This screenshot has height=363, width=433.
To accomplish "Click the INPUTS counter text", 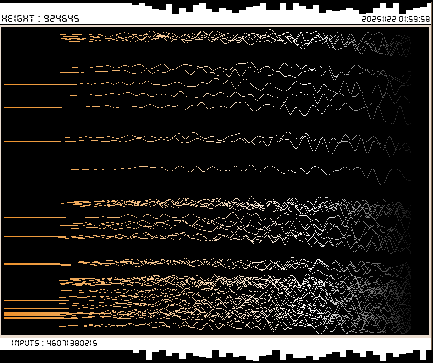I will click(x=54, y=343).
